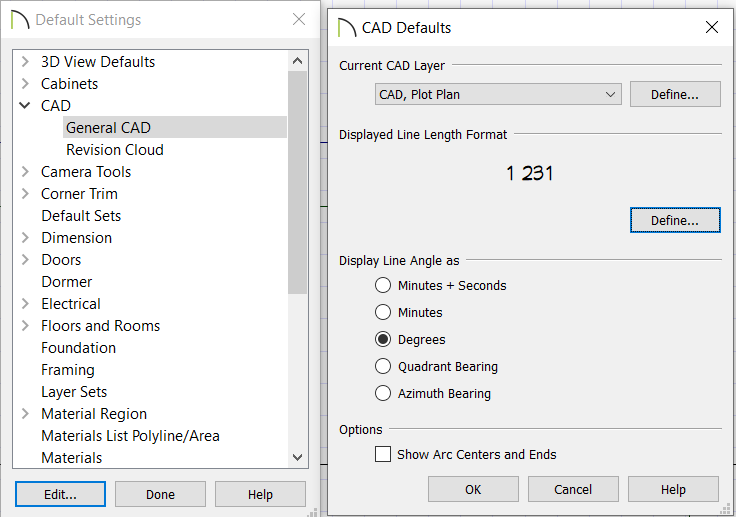Click the settings list scroll down arrow
This screenshot has width=736, height=517.
[x=298, y=457]
